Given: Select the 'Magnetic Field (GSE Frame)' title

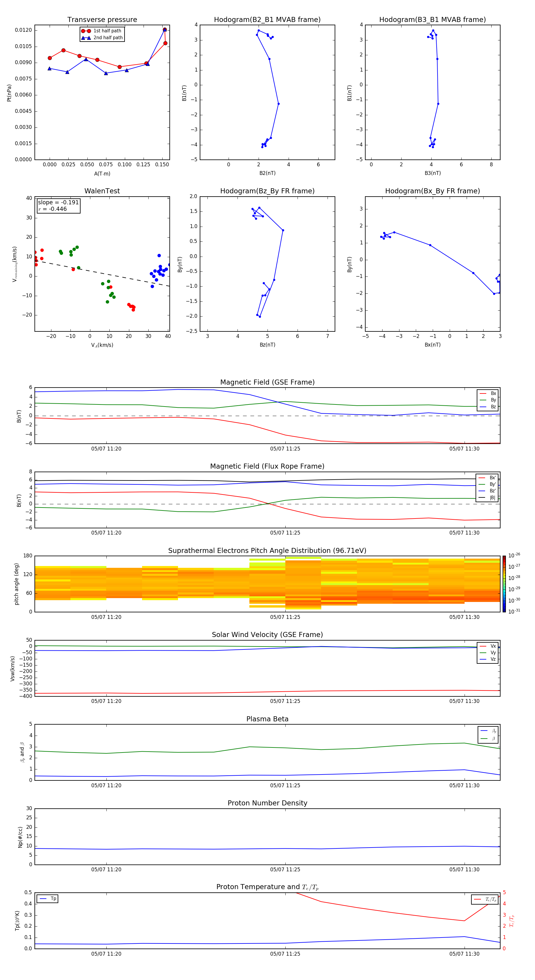Looking at the screenshot, I should click(267, 382).
